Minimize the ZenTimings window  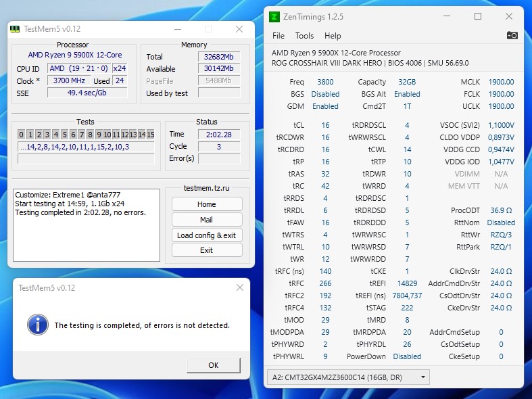coord(447,16)
